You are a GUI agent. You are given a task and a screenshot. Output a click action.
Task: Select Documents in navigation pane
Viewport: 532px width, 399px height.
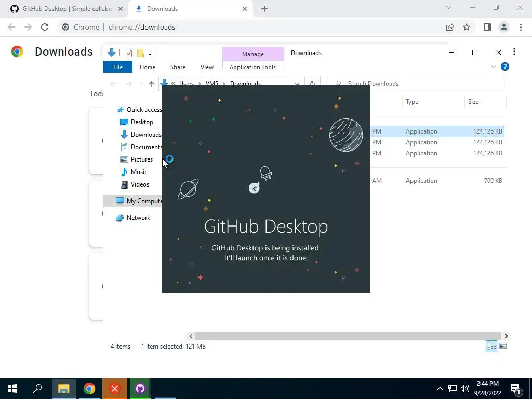pyautogui.click(x=141, y=147)
